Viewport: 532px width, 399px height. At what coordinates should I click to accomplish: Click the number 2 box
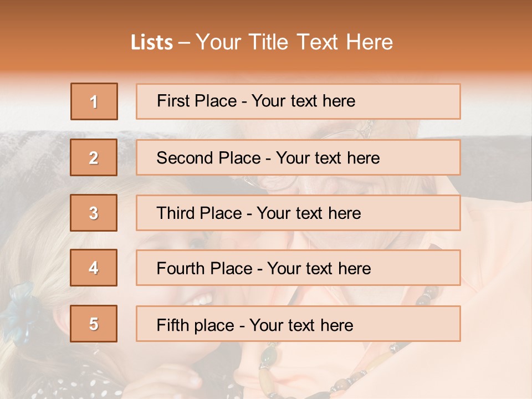[94, 157]
